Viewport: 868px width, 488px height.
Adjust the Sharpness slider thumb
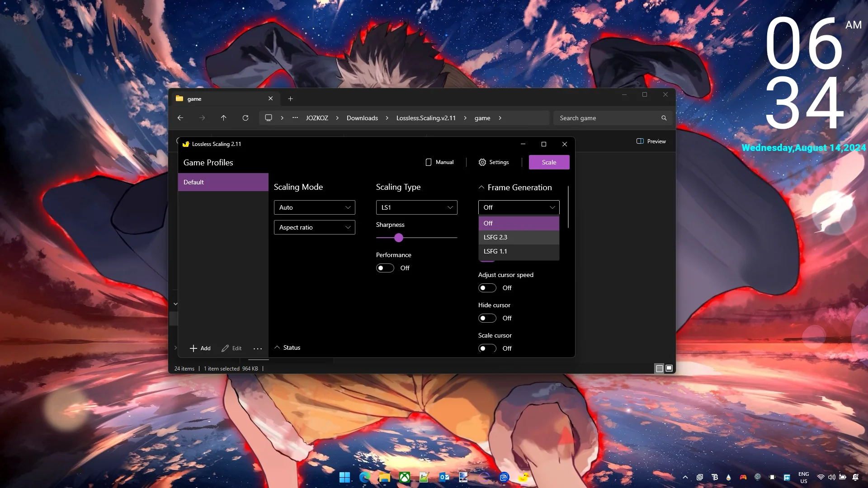point(398,238)
